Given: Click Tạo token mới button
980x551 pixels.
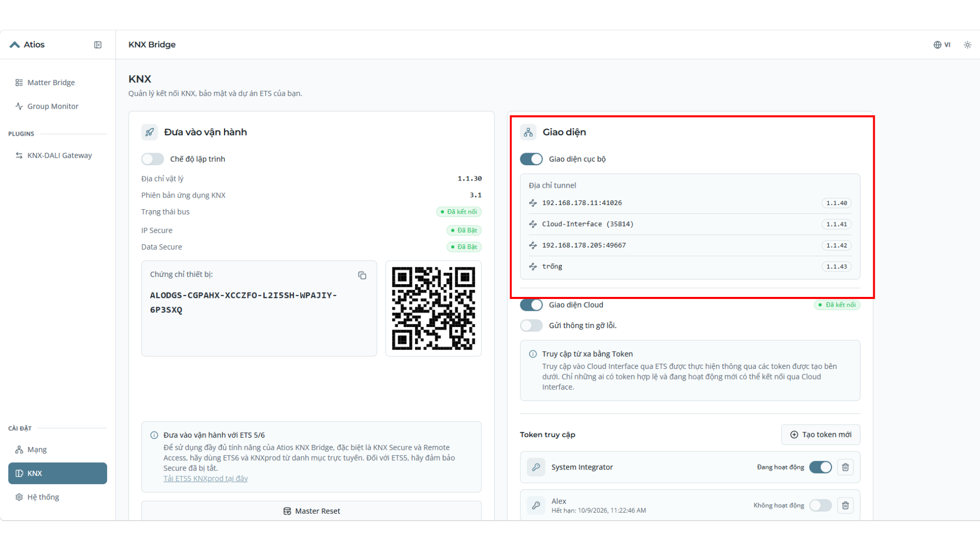Looking at the screenshot, I should 821,435.
